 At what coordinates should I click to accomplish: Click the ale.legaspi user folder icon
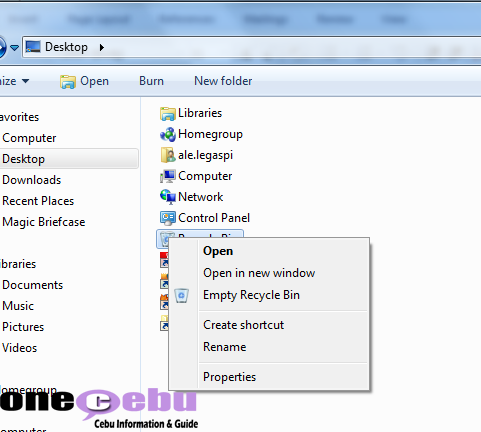167,155
